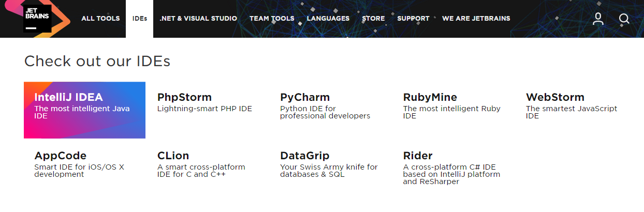This screenshot has width=644, height=212.
Task: Click Rider's 'cross-platform C# IDE' description
Action: pos(451,174)
